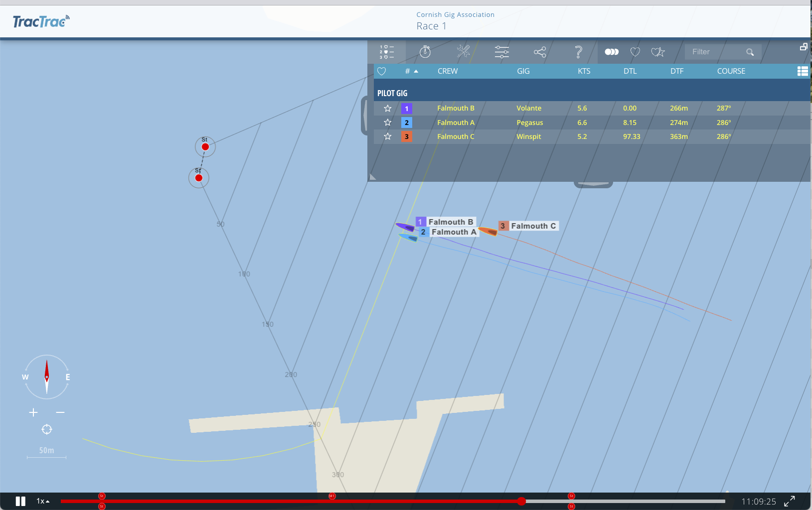Image resolution: width=812 pixels, height=510 pixels.
Task: Toggle favorite on Falmouth C row
Action: click(387, 136)
